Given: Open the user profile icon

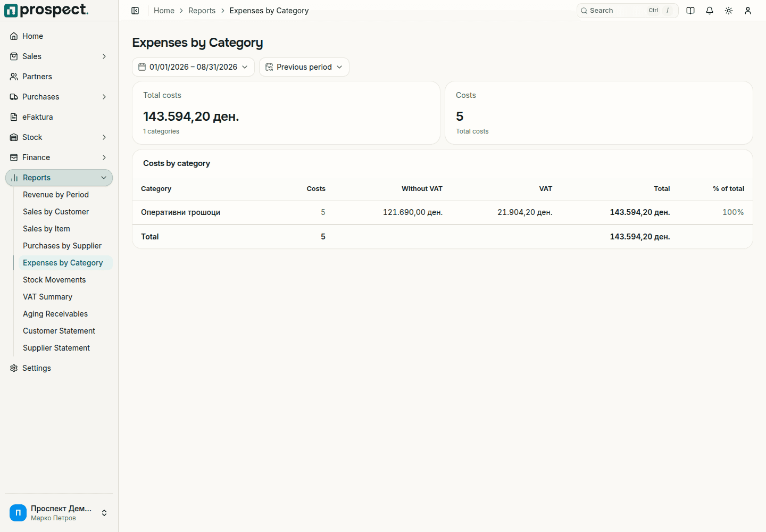Looking at the screenshot, I should click(748, 11).
